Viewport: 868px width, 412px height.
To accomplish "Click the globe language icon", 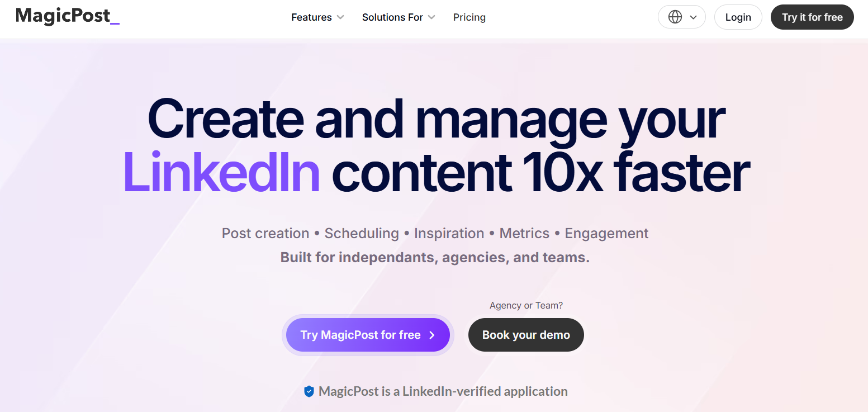I will point(675,17).
